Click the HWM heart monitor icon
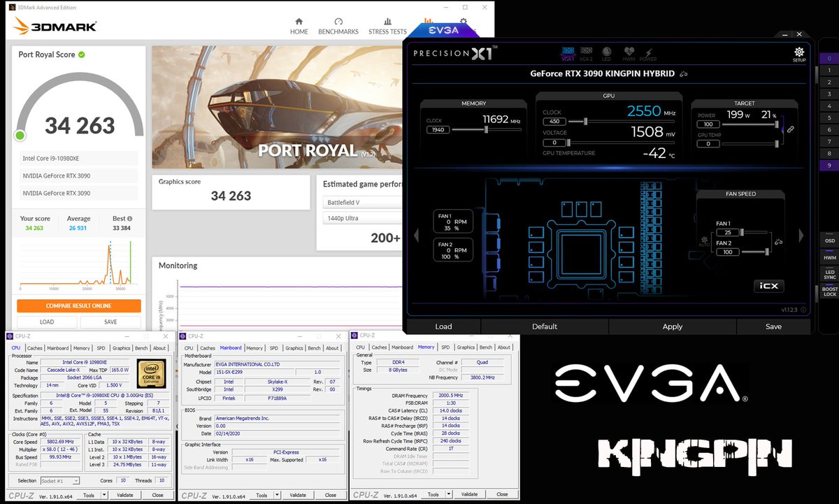 (x=629, y=52)
